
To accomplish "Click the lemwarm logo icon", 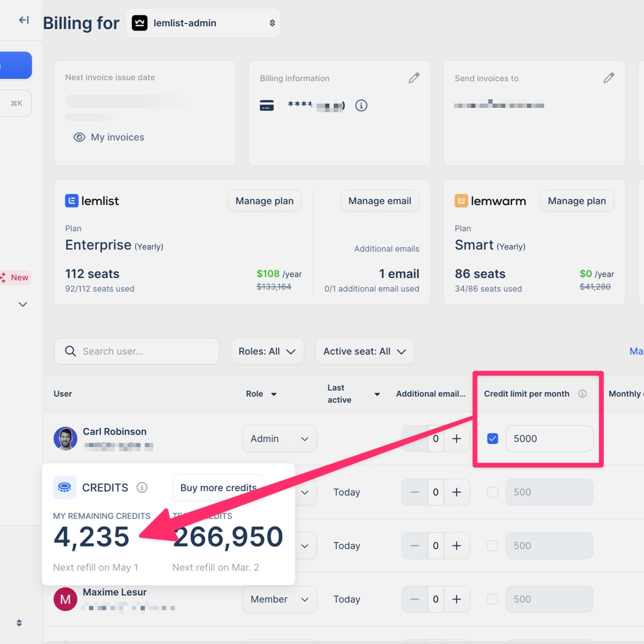I will coord(460,201).
